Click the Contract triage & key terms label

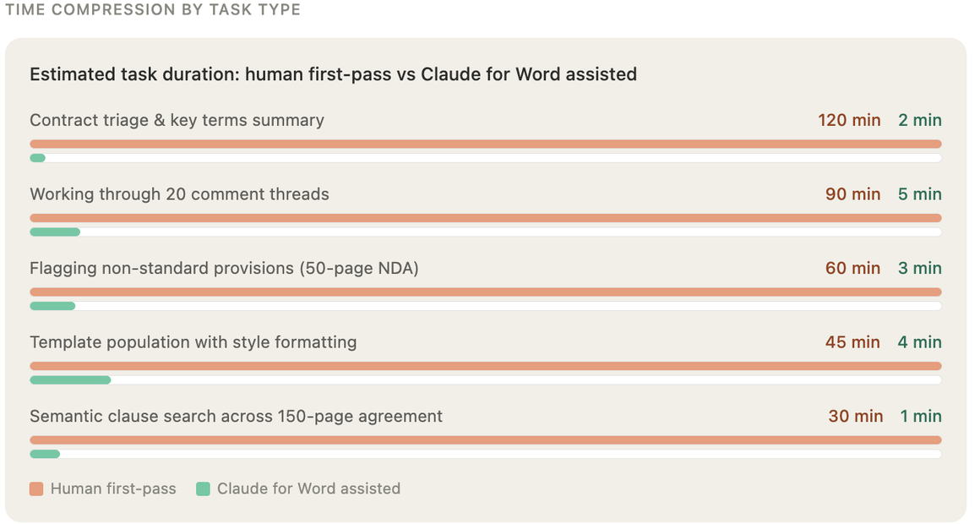pos(177,120)
